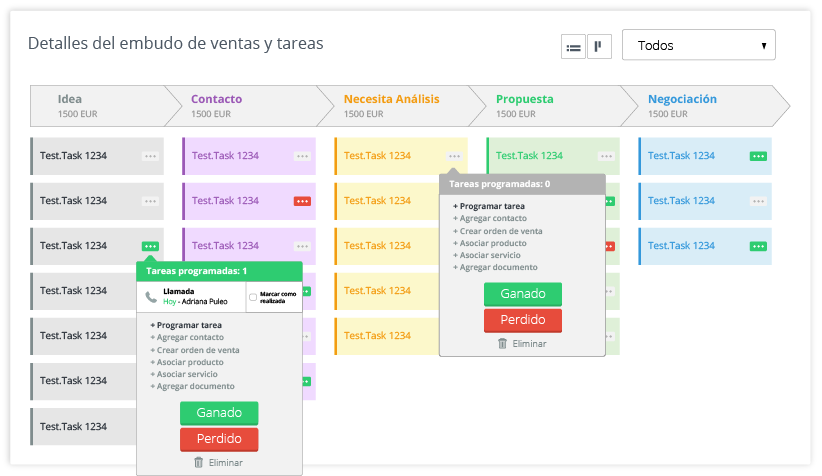Click green dots icon on first Negociación card

758,156
